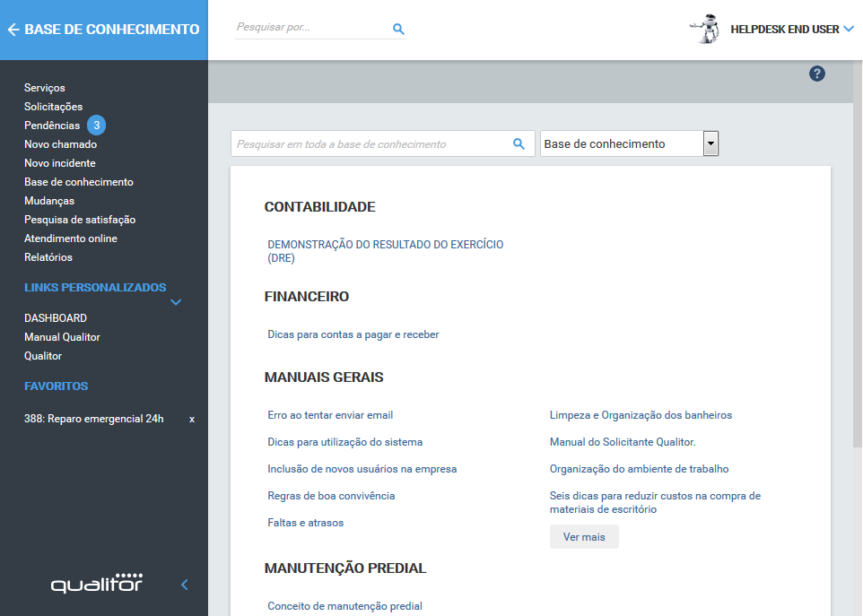The height and width of the screenshot is (616, 863).
Task: Click the magnifier icon in top search bar
Action: coord(398,29)
